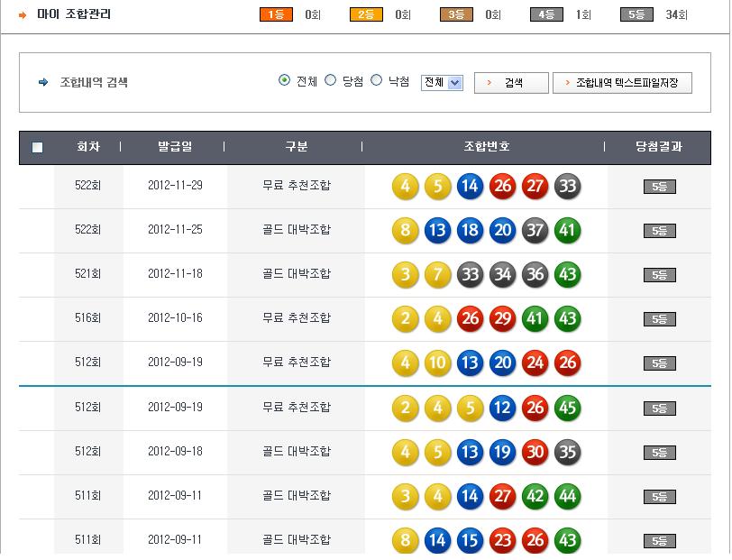This screenshot has height=560, width=732.
Task: Click the brown 3등 rank badge
Action: coord(456,14)
